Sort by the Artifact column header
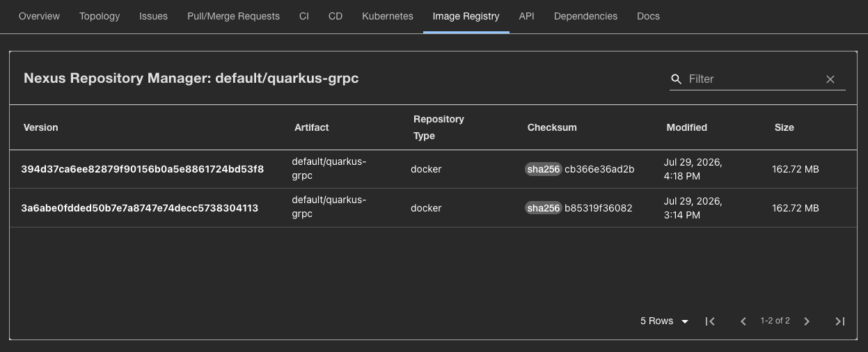 click(312, 128)
